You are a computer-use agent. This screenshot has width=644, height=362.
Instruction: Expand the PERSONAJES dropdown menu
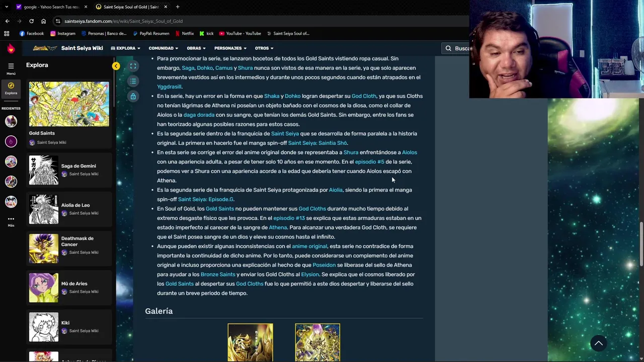[230, 48]
